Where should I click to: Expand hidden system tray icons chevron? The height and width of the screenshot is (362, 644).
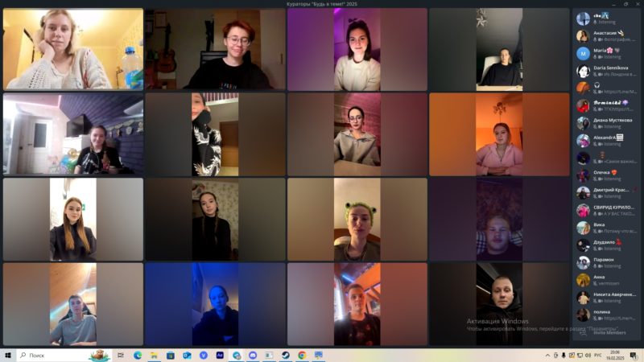click(x=550, y=355)
